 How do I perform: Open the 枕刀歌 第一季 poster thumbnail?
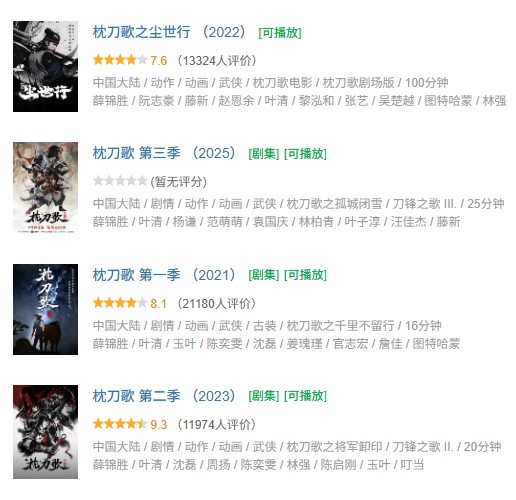tap(45, 309)
